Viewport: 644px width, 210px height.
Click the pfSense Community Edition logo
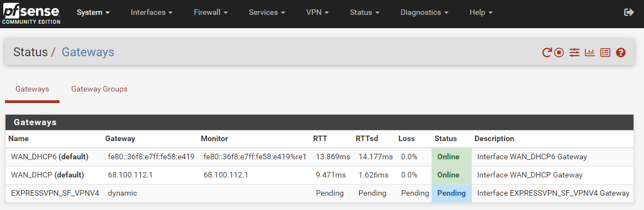[31, 14]
